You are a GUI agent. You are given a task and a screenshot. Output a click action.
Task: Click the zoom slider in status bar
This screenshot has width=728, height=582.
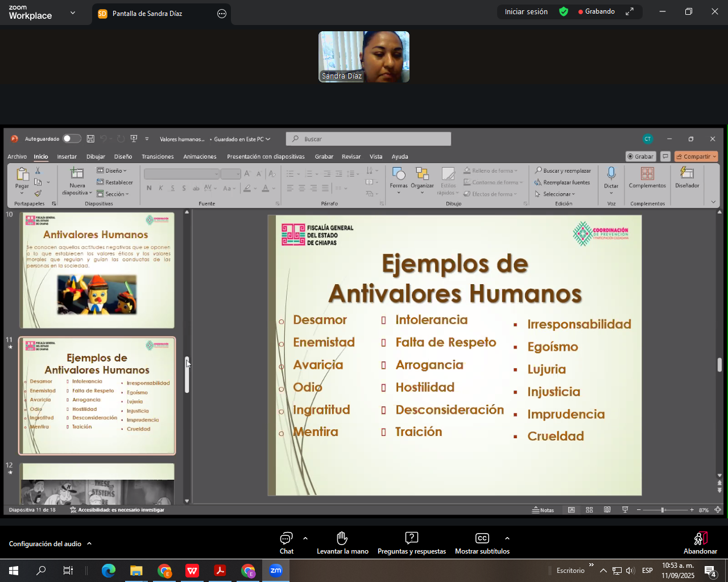[x=663, y=510]
